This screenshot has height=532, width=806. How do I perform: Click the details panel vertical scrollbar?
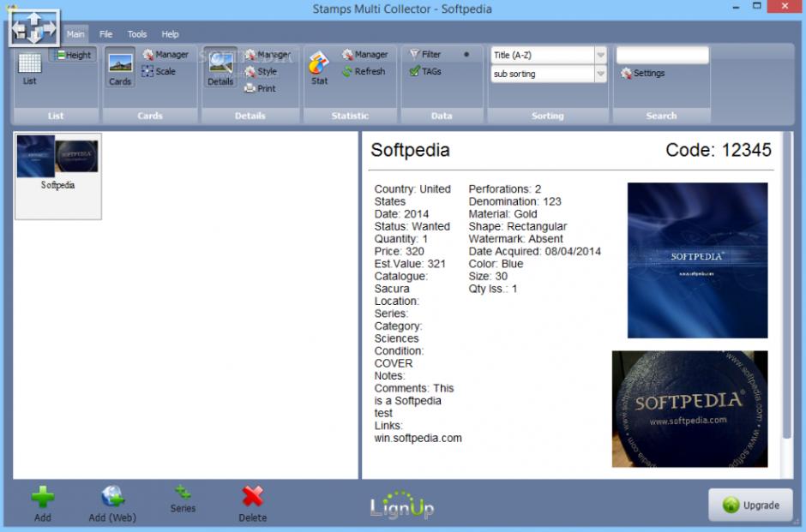pyautogui.click(x=786, y=285)
